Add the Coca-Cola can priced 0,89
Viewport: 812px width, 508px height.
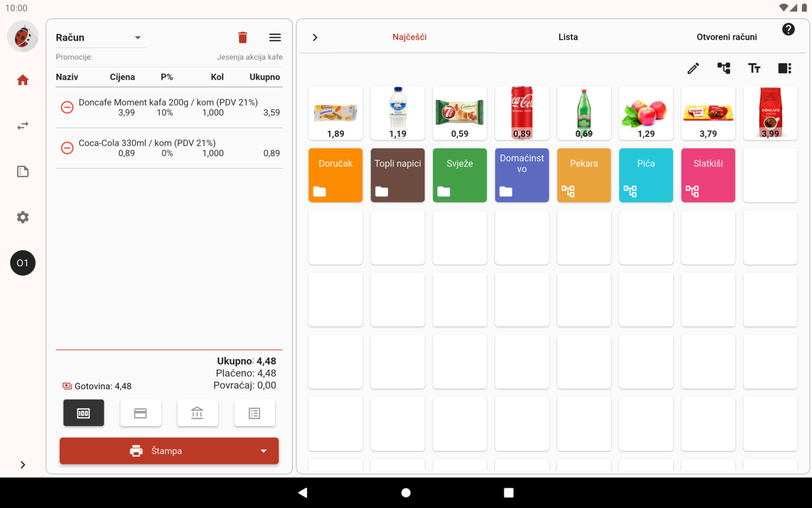[x=522, y=113]
